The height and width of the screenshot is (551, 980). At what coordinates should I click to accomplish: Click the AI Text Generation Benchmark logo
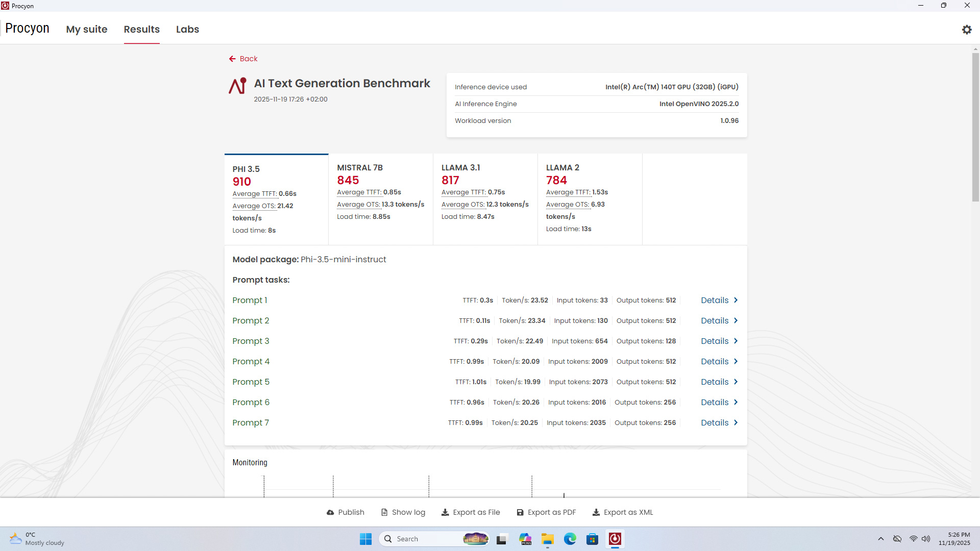pyautogui.click(x=237, y=86)
